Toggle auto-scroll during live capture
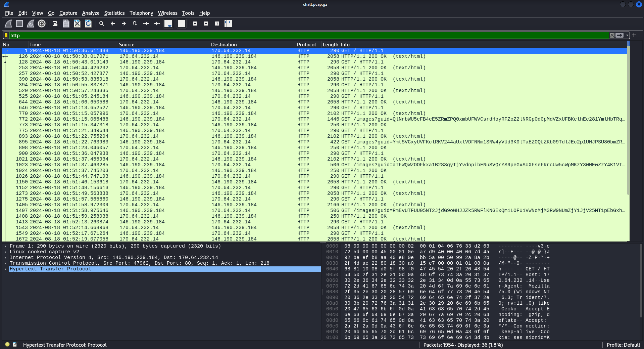Image resolution: width=644 pixels, height=349 pixels. click(x=168, y=24)
